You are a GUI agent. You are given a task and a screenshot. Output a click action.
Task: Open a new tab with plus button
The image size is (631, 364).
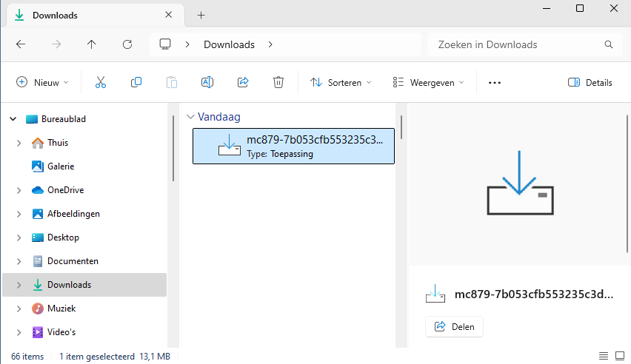click(x=201, y=16)
